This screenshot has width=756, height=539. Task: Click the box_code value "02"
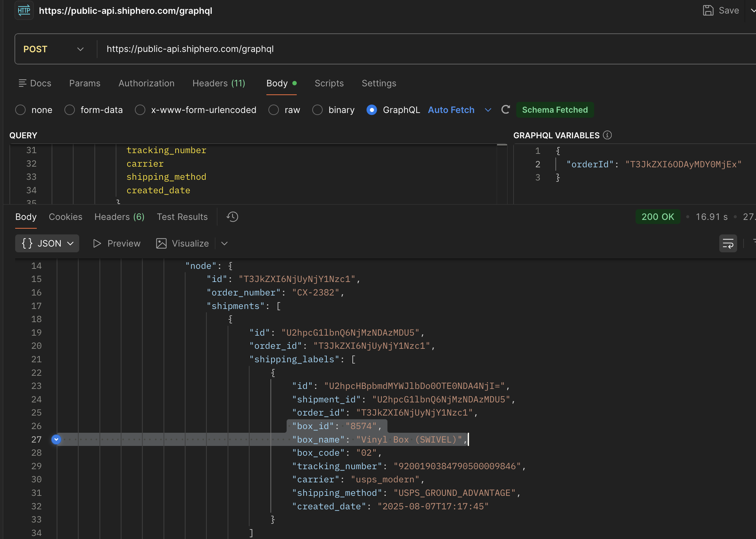click(x=366, y=453)
